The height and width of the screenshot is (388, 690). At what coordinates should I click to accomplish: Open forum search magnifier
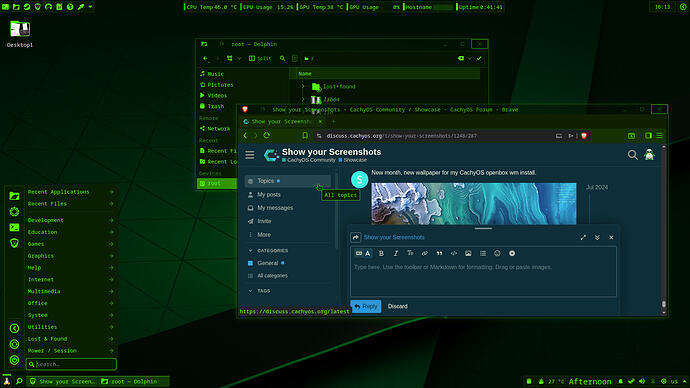pyautogui.click(x=632, y=155)
